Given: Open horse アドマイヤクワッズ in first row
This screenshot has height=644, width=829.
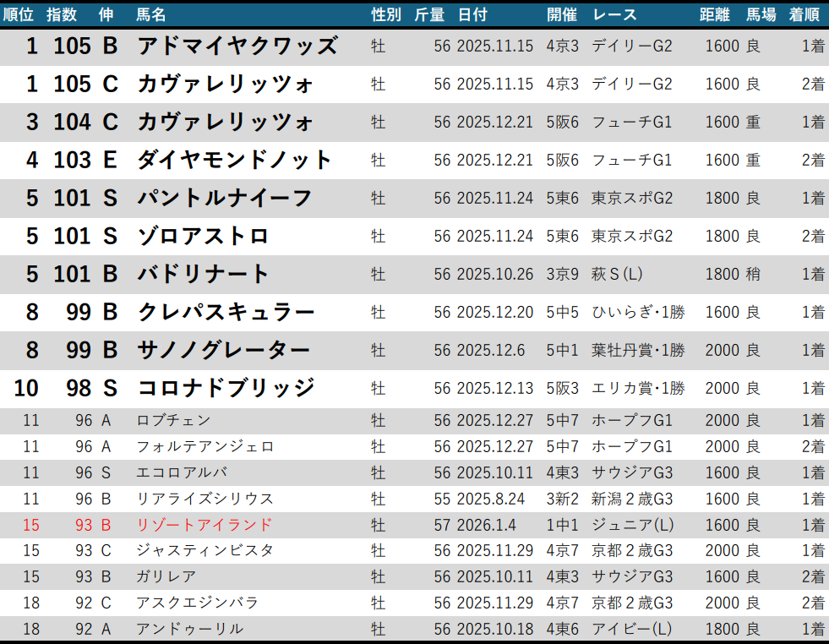Looking at the screenshot, I should (237, 46).
